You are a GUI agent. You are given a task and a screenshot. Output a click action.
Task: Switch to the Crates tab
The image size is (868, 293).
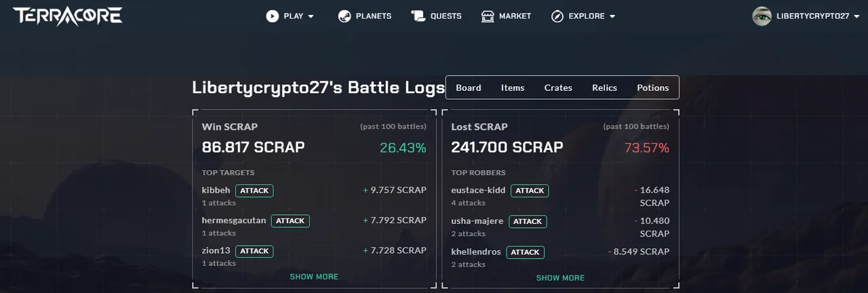point(558,87)
